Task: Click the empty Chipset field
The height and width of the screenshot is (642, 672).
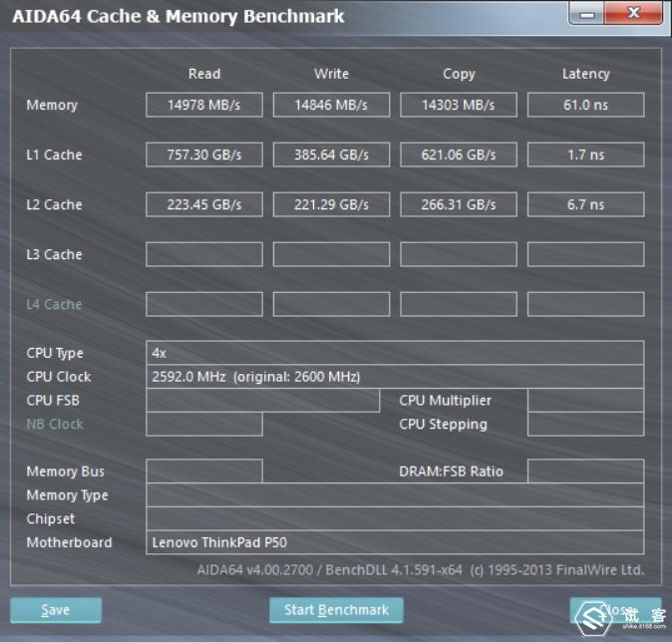Action: 395,518
